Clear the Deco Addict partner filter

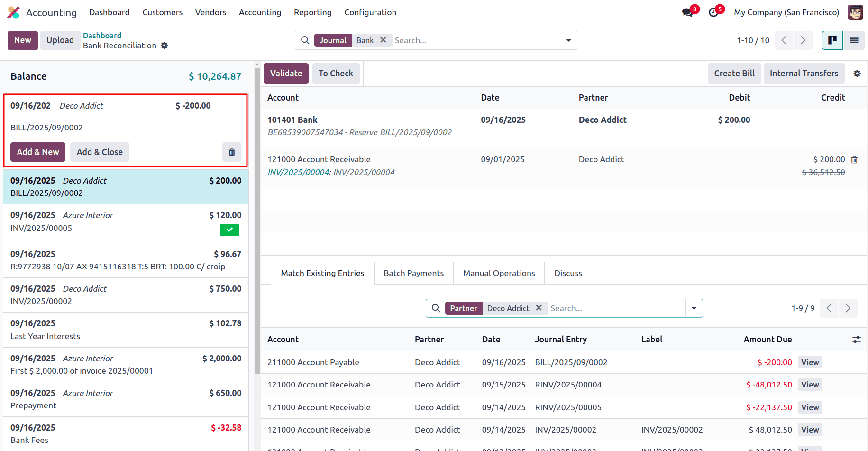click(x=539, y=308)
